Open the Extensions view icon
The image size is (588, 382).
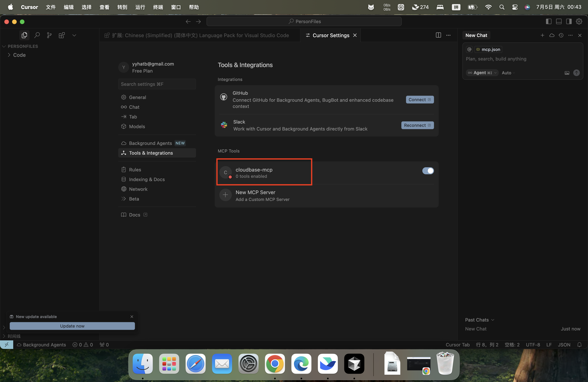[62, 35]
